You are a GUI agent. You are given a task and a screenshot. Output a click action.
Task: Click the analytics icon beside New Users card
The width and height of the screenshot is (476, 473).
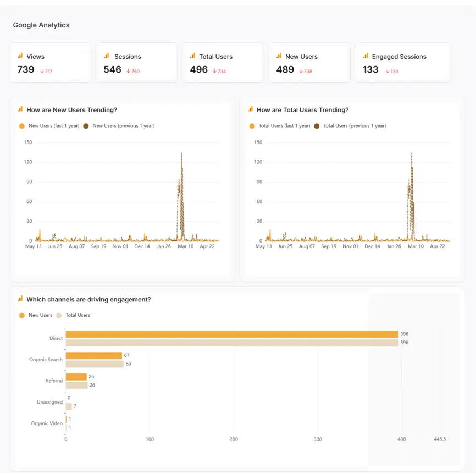click(279, 56)
